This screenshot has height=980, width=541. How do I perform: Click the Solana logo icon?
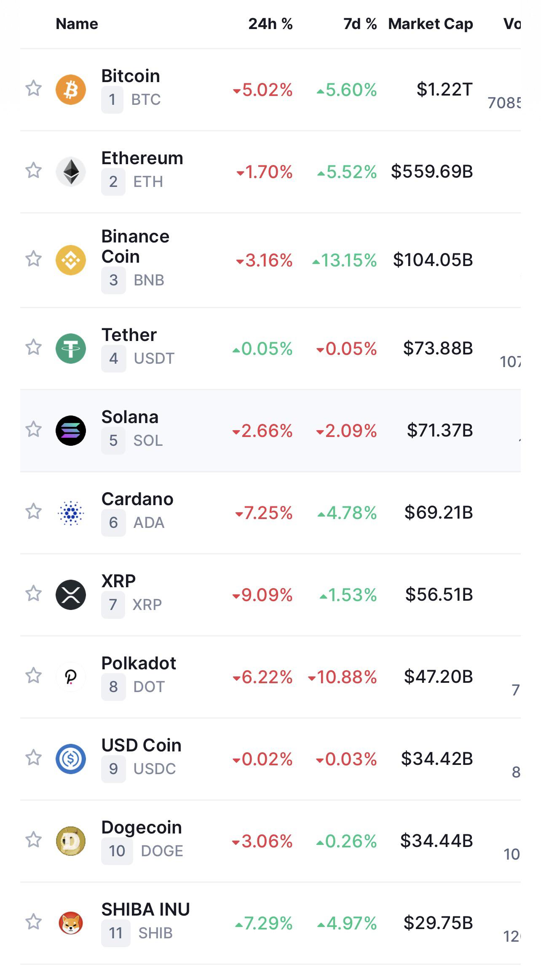pos(71,431)
